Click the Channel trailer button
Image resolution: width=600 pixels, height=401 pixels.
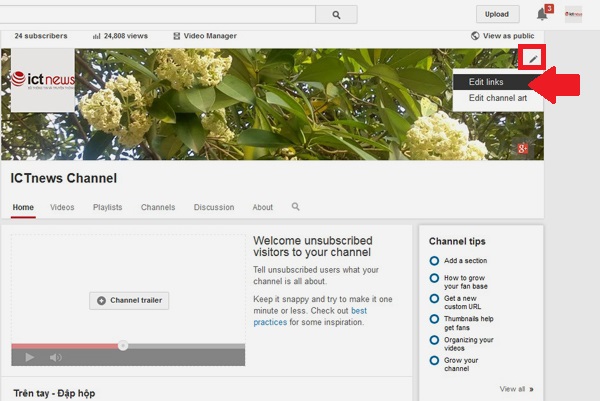[x=129, y=300]
